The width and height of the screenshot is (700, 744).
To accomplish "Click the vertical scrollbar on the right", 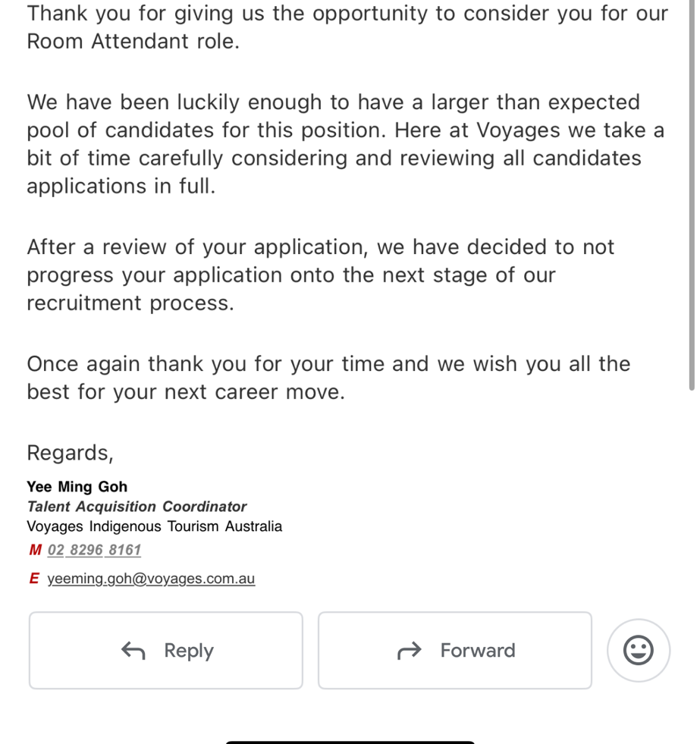I will click(x=691, y=197).
